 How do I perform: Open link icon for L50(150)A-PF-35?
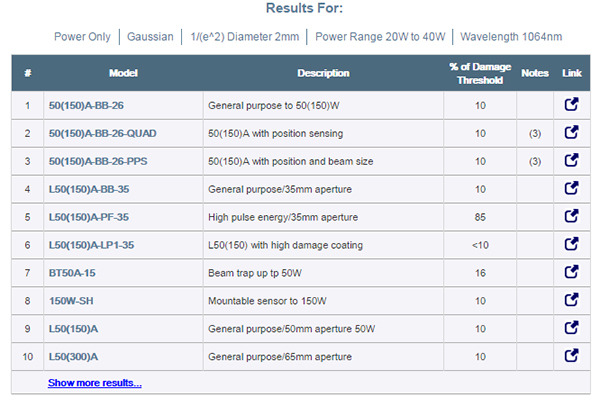(571, 216)
